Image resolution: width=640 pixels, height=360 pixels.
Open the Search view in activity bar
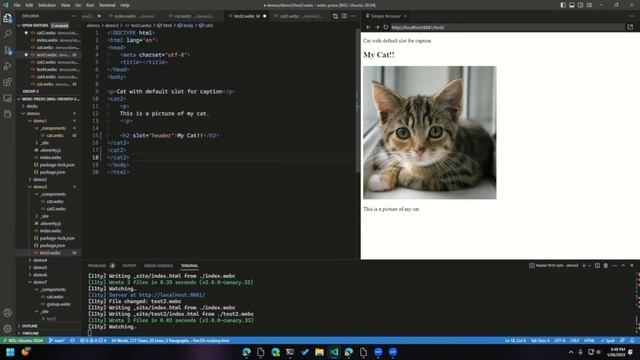pyautogui.click(x=7, y=34)
